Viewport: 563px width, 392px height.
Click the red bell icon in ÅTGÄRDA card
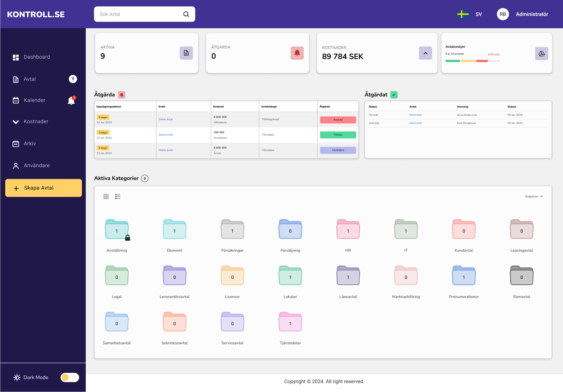coord(297,53)
